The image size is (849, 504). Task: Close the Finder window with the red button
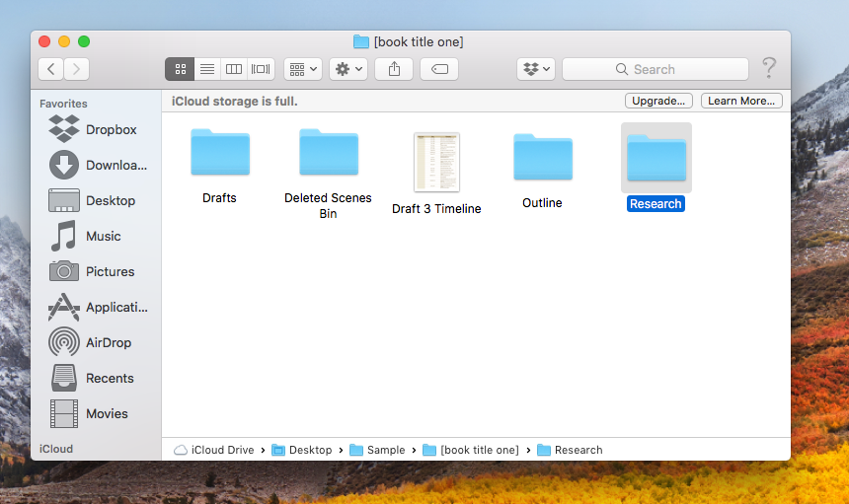point(44,41)
